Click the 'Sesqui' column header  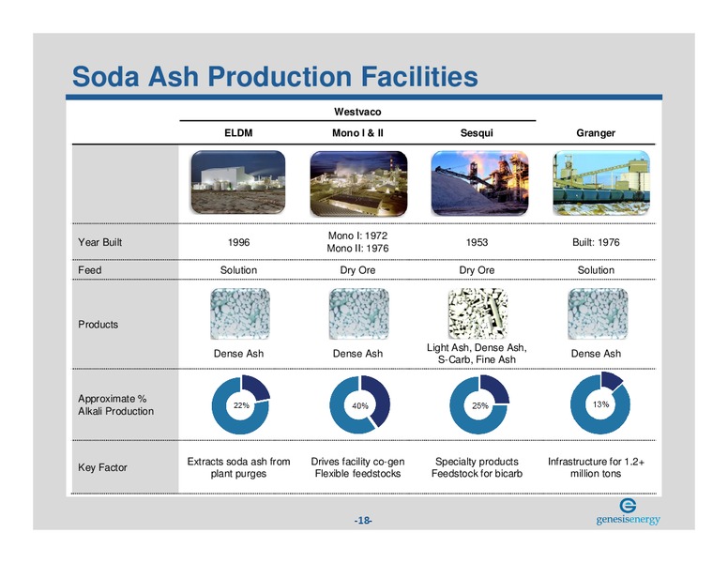coord(477,133)
